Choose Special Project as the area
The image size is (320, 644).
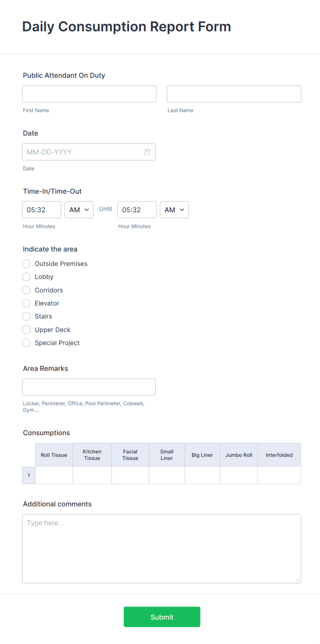26,343
